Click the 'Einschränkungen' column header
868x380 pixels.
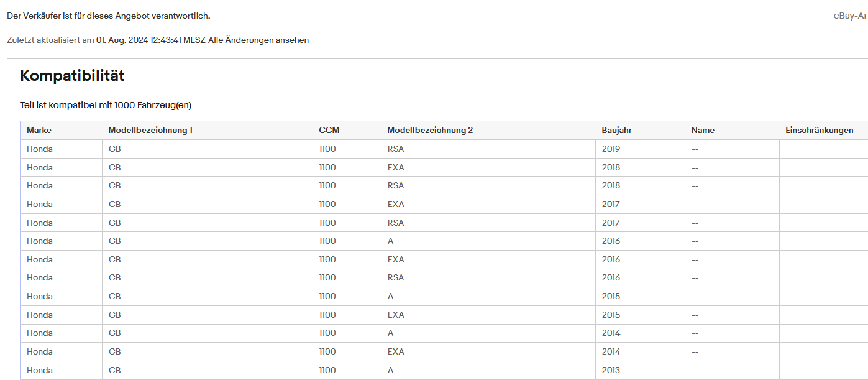tap(819, 131)
